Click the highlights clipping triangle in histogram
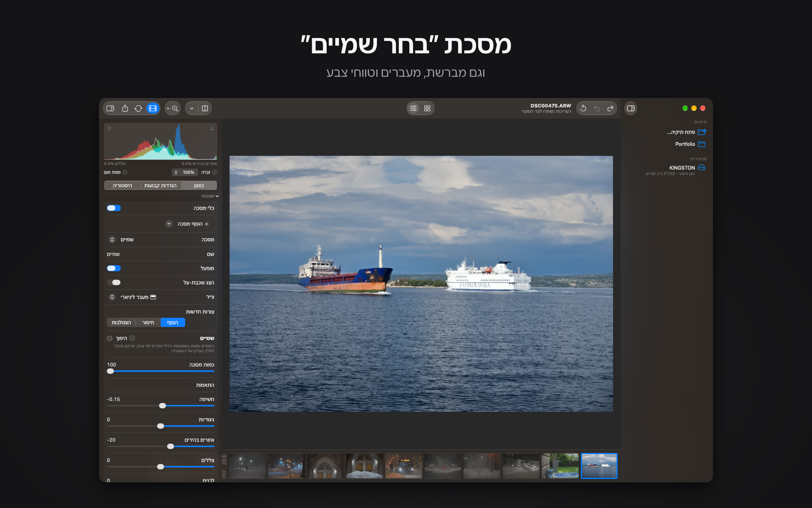 (x=212, y=128)
